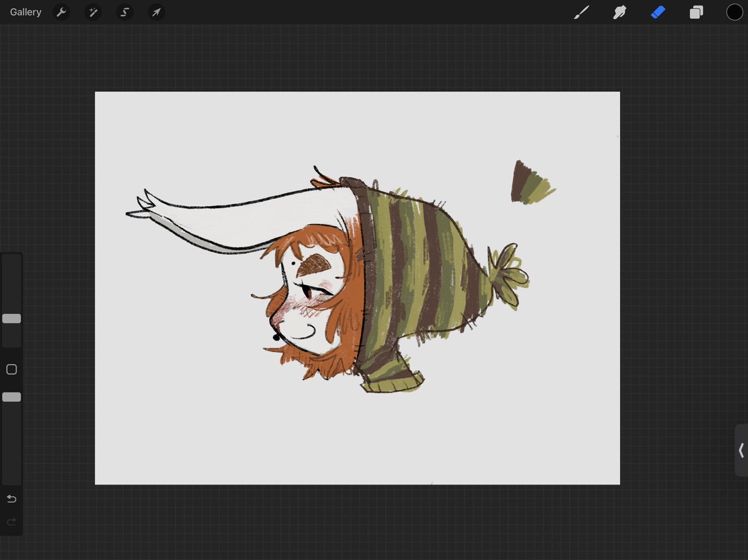Open the Adjustments magic wand menu

tap(93, 12)
